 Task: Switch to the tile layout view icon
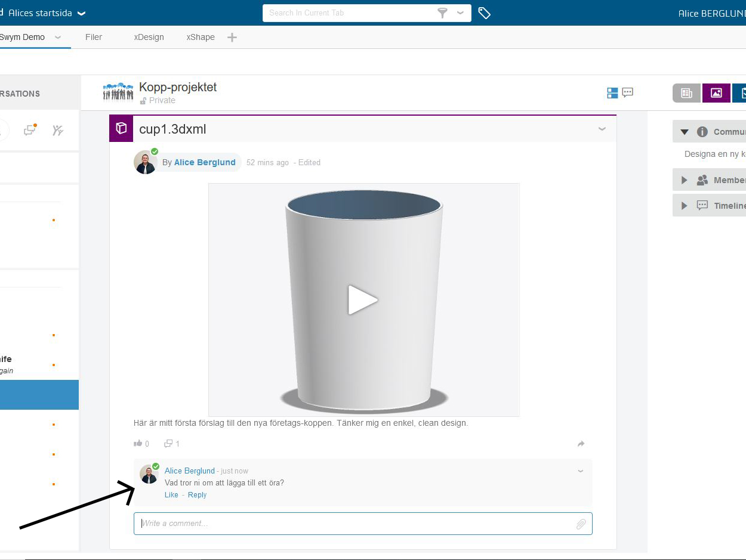pos(612,93)
